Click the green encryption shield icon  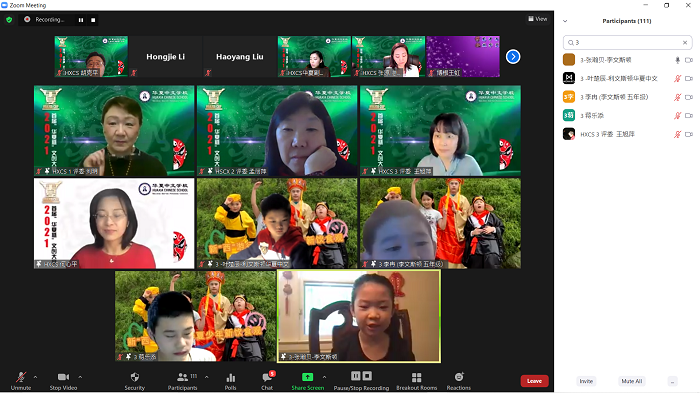9,20
